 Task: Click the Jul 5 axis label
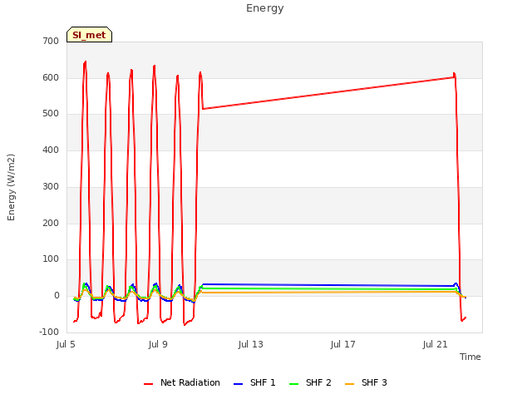66,344
